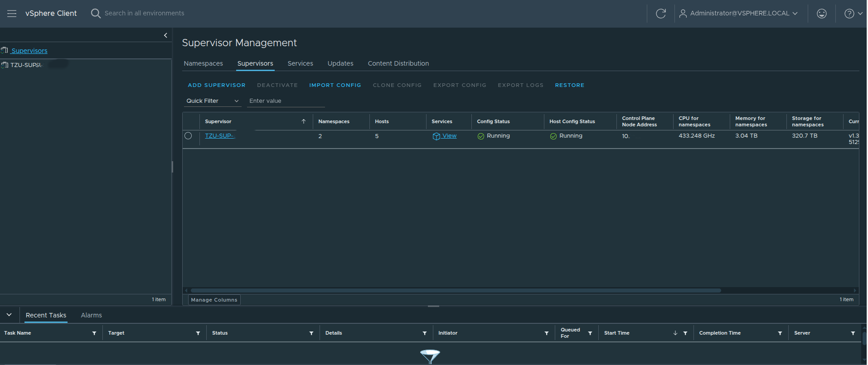Click Host Config Status green check icon
Image resolution: width=868 pixels, height=365 pixels.
pyautogui.click(x=553, y=136)
